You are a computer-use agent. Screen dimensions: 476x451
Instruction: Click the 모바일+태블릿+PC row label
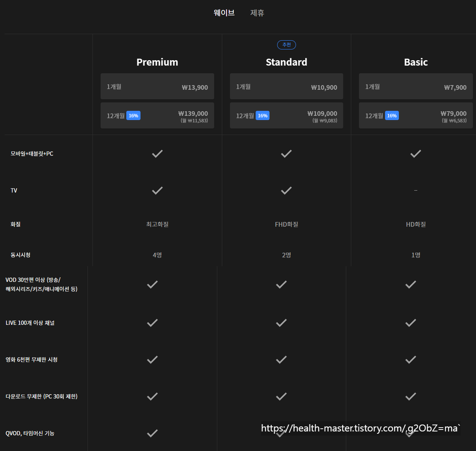point(32,154)
